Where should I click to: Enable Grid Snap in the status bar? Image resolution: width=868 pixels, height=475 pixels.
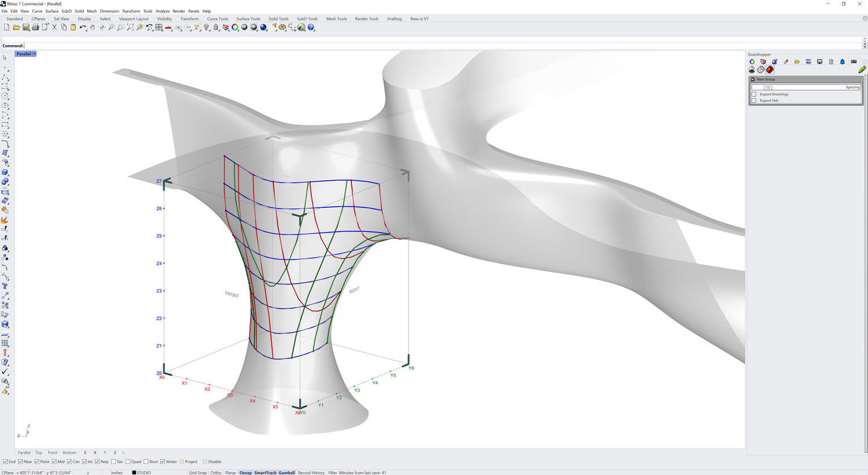click(198, 473)
